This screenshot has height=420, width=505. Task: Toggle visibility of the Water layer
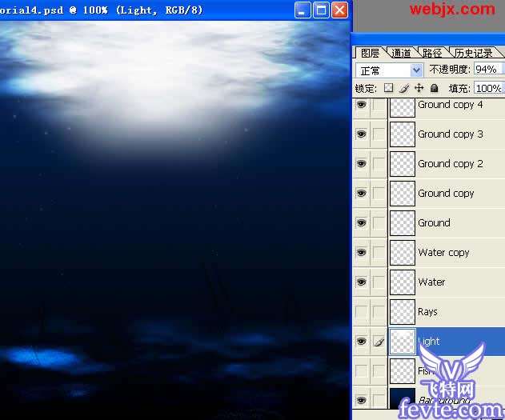tap(362, 282)
